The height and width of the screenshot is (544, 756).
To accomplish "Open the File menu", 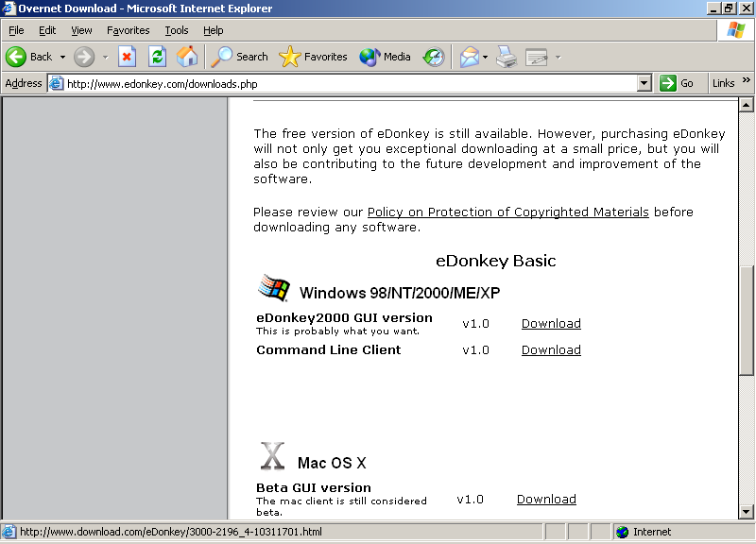I will tap(16, 30).
